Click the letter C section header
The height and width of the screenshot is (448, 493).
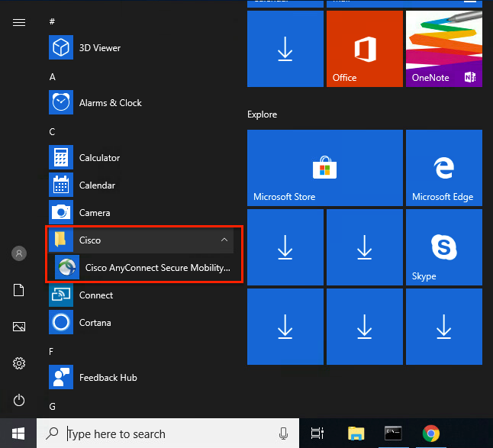[52, 132]
